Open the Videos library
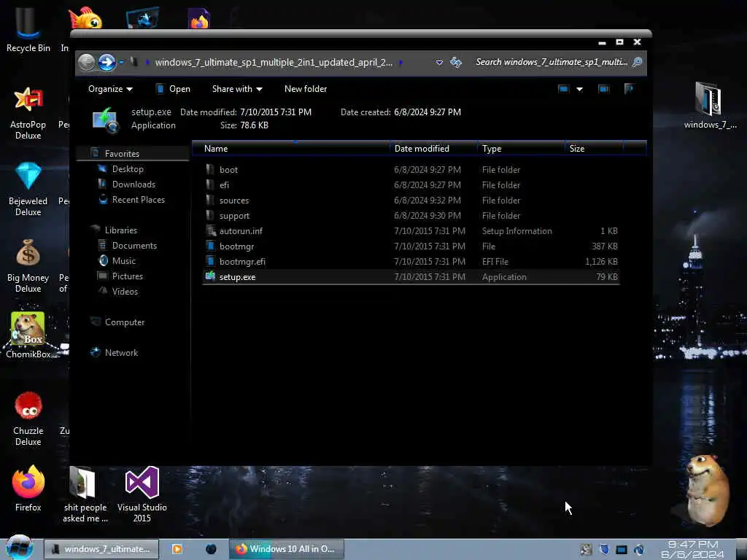 coord(124,292)
